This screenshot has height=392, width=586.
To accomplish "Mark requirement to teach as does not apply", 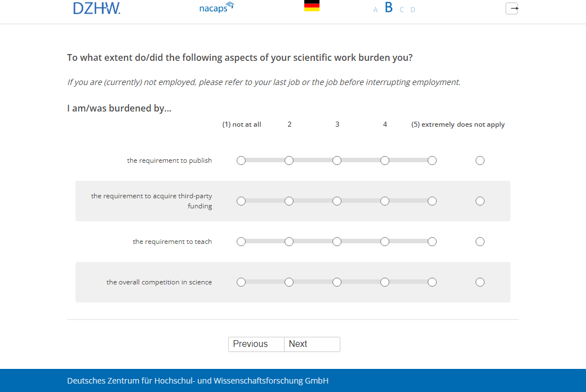I will coord(480,242).
